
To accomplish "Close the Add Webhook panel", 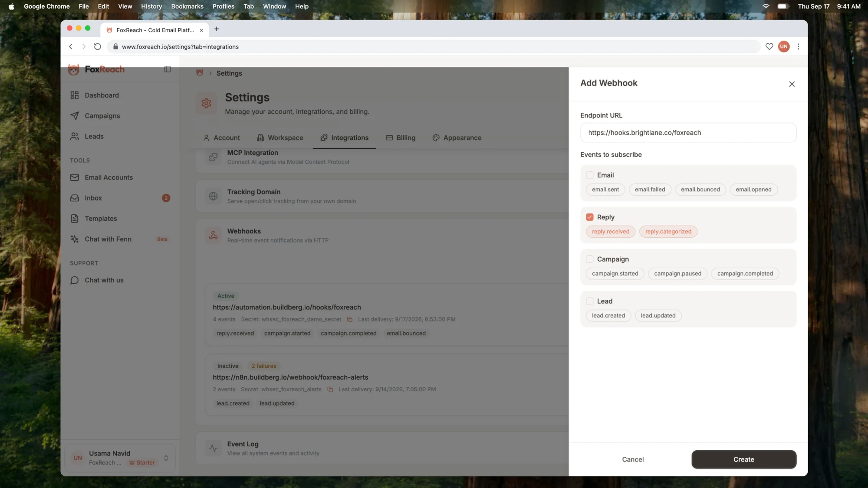I will point(792,84).
